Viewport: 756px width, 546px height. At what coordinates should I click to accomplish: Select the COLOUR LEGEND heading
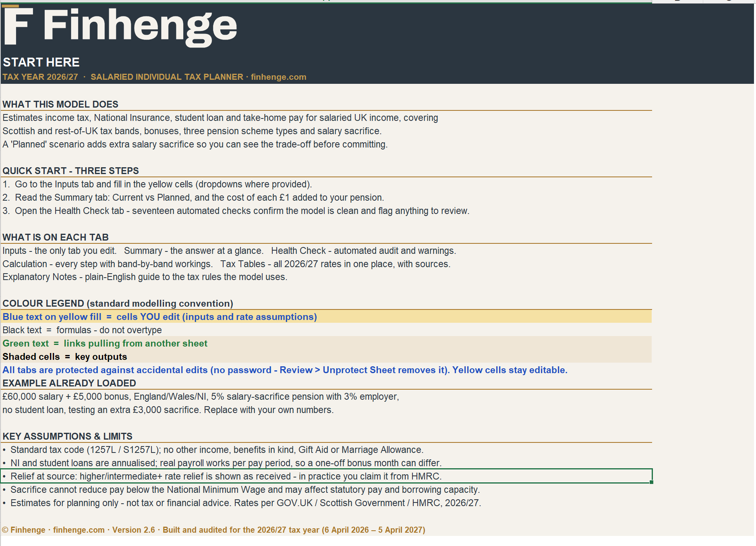[118, 303]
